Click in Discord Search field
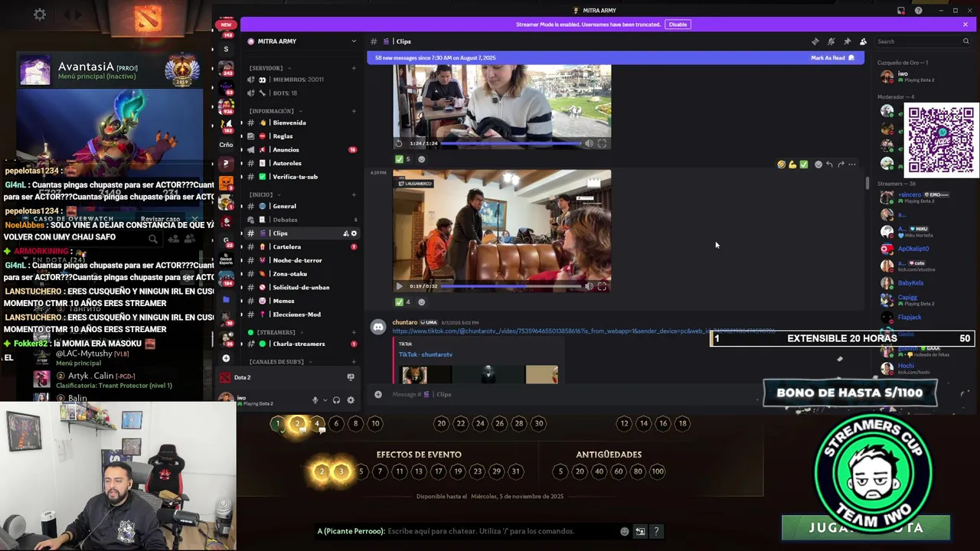 [922, 41]
